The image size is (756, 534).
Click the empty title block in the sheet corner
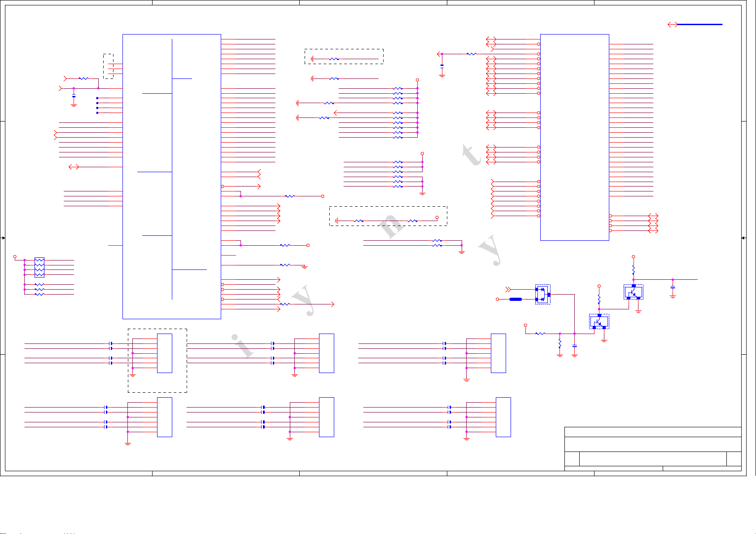click(653, 449)
